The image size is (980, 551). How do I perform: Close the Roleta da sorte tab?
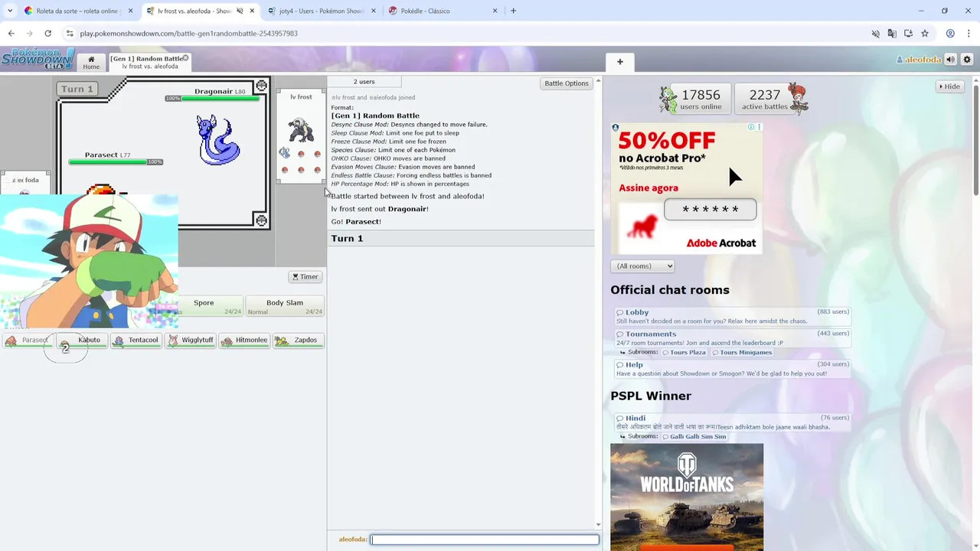click(x=130, y=11)
